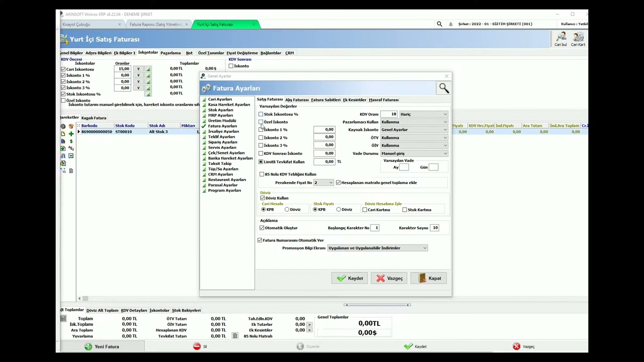
Task: Switch to Ek Kesintiler tab in dialog
Action: [355, 100]
